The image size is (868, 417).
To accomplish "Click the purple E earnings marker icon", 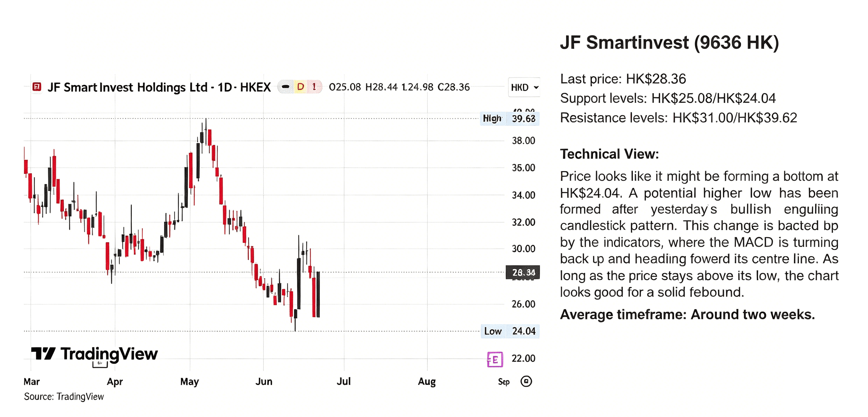I will pyautogui.click(x=495, y=359).
